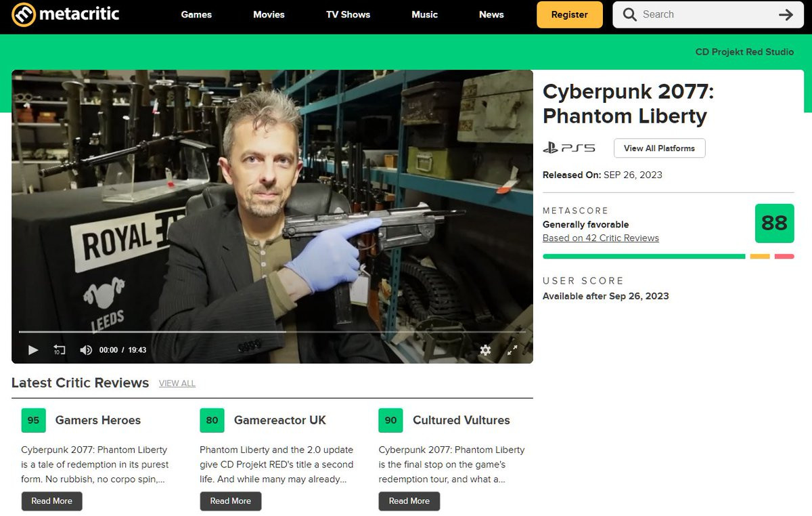The height and width of the screenshot is (516, 812).
Task: Click the 90 score badge
Action: click(x=390, y=421)
